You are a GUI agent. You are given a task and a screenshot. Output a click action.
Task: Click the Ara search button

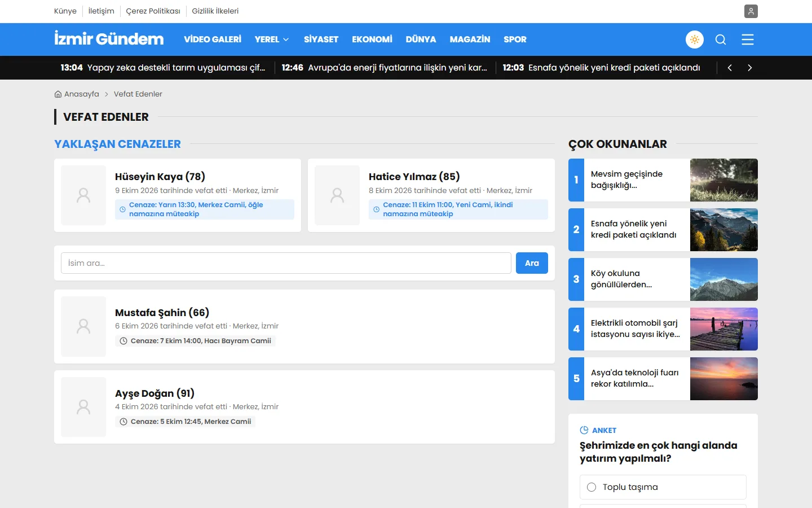pyautogui.click(x=532, y=263)
